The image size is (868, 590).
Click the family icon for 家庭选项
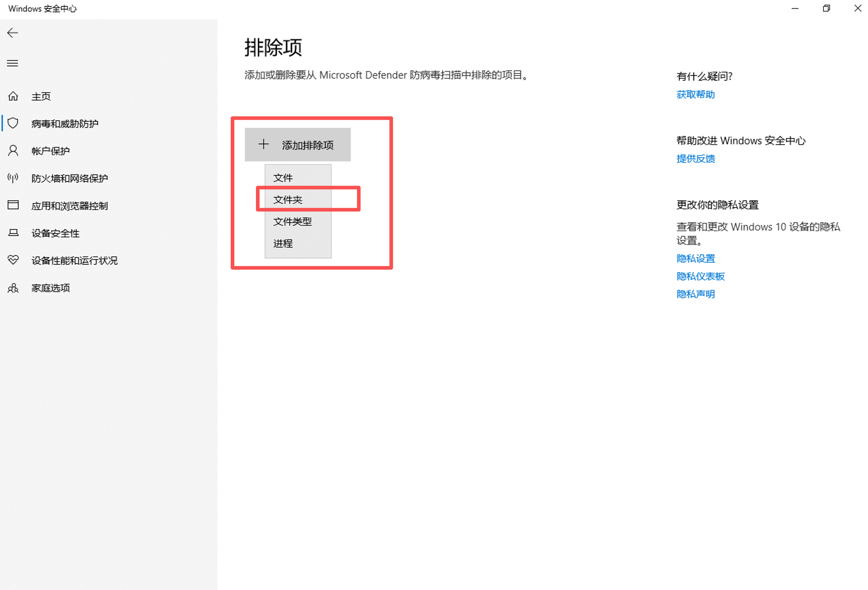pos(13,288)
